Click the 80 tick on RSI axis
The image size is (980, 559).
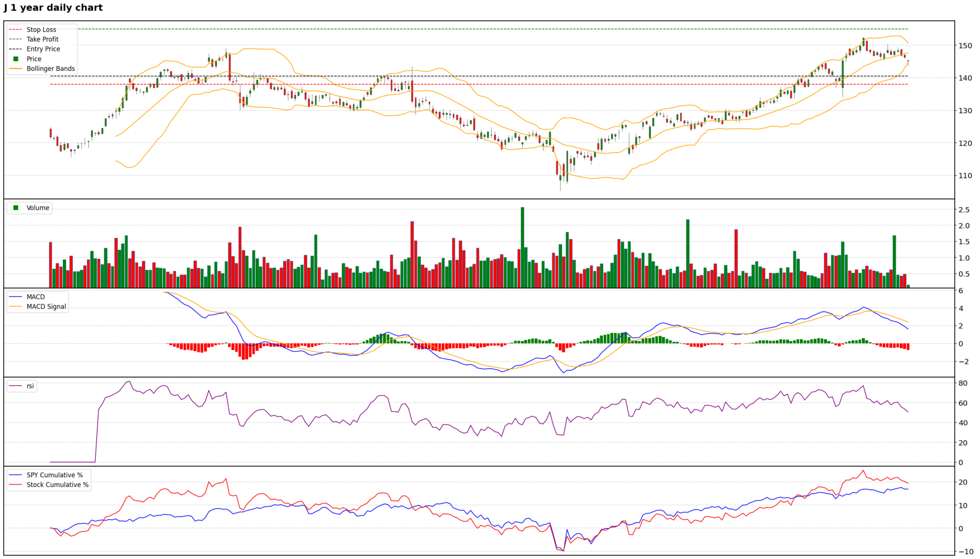pos(963,383)
